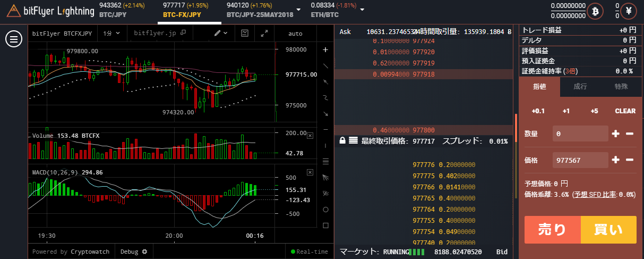
Task: Select bid order at price 977776
Action: pyautogui.click(x=424, y=165)
